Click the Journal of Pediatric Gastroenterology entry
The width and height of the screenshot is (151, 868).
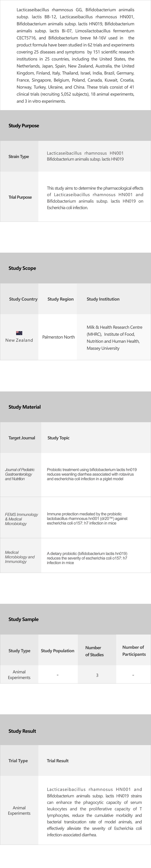pos(20,474)
